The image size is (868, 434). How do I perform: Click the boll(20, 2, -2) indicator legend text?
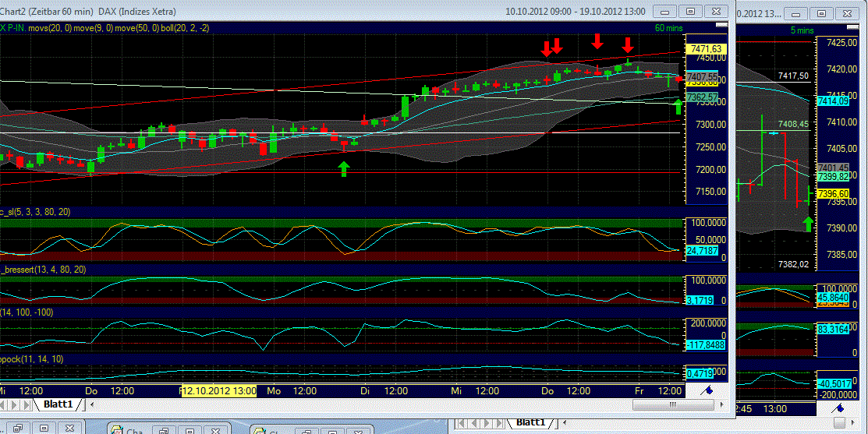coord(185,27)
